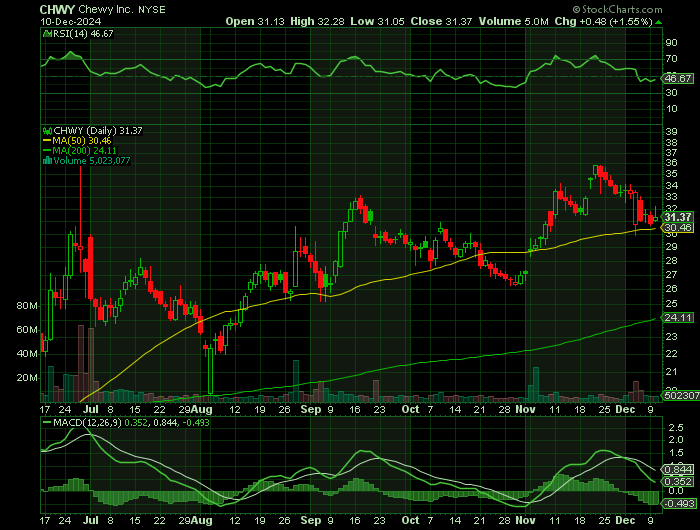Viewport: 700px width, 530px height.
Task: Click the 24.11 MA(200) tag on the price axis
Action: point(678,318)
